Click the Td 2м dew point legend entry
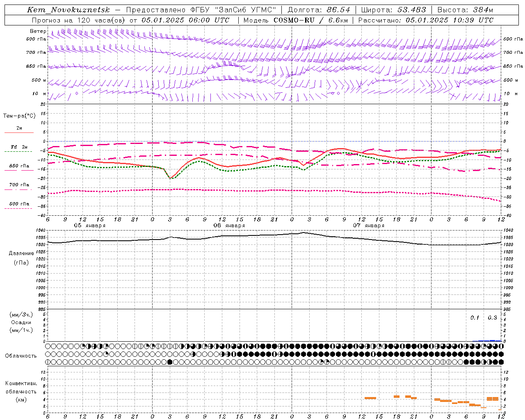 tap(19, 147)
